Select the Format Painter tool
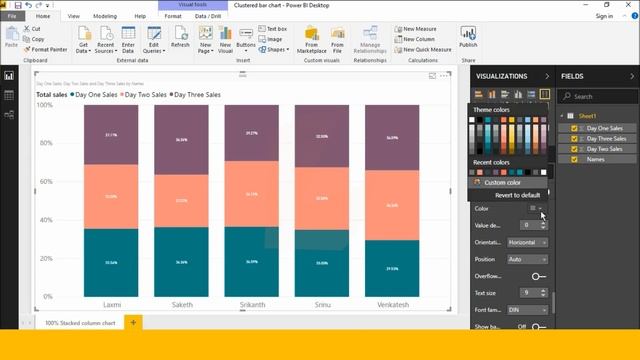The image size is (640, 360). point(45,49)
